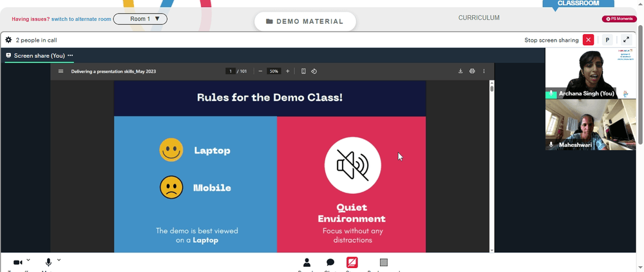Image resolution: width=644 pixels, height=272 pixels.
Task: Click the page's right-edge scrollbar
Action: pyautogui.click(x=641, y=84)
